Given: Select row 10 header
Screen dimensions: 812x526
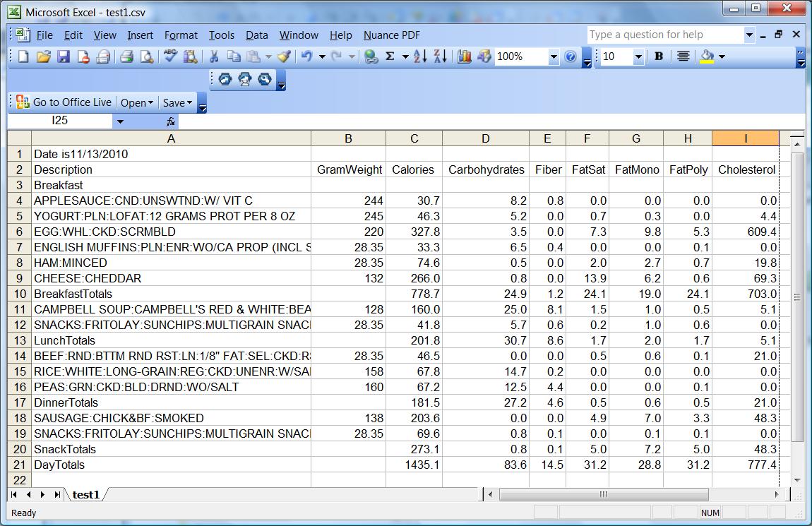Looking at the screenshot, I should click(x=20, y=294).
